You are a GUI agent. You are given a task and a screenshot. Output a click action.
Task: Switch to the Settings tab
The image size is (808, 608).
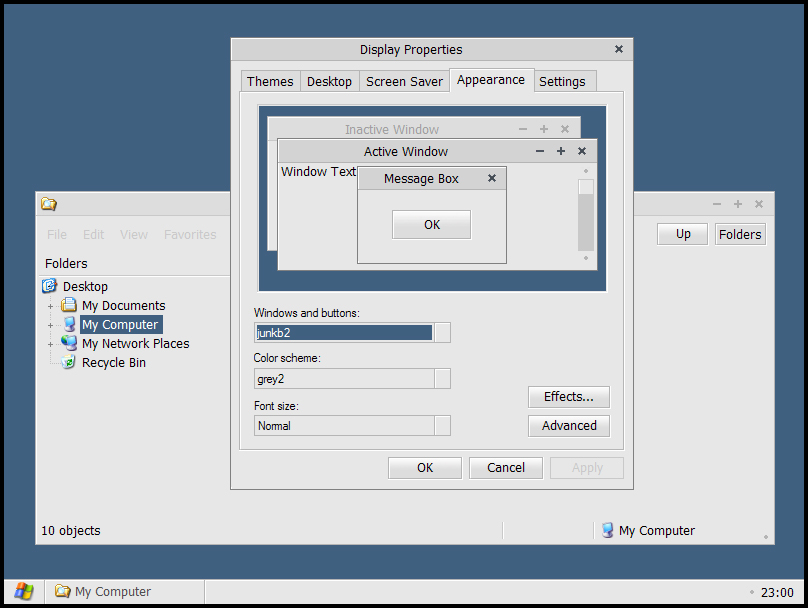(x=563, y=81)
